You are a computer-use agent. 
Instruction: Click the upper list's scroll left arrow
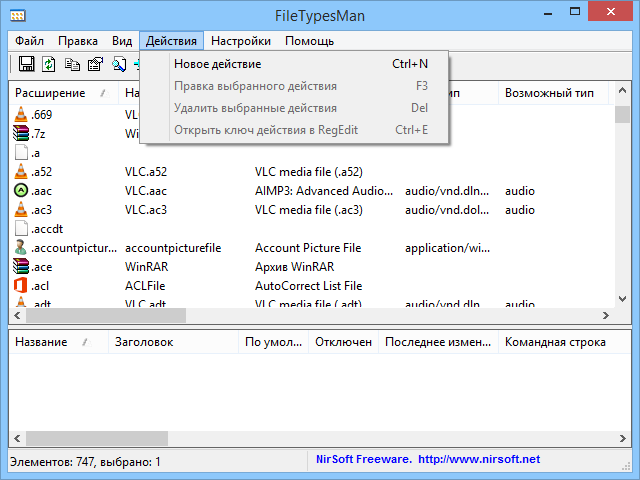click(x=17, y=316)
